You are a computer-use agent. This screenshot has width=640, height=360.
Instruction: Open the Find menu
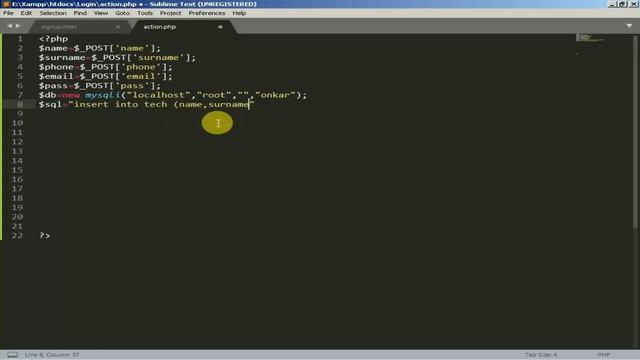[80, 13]
